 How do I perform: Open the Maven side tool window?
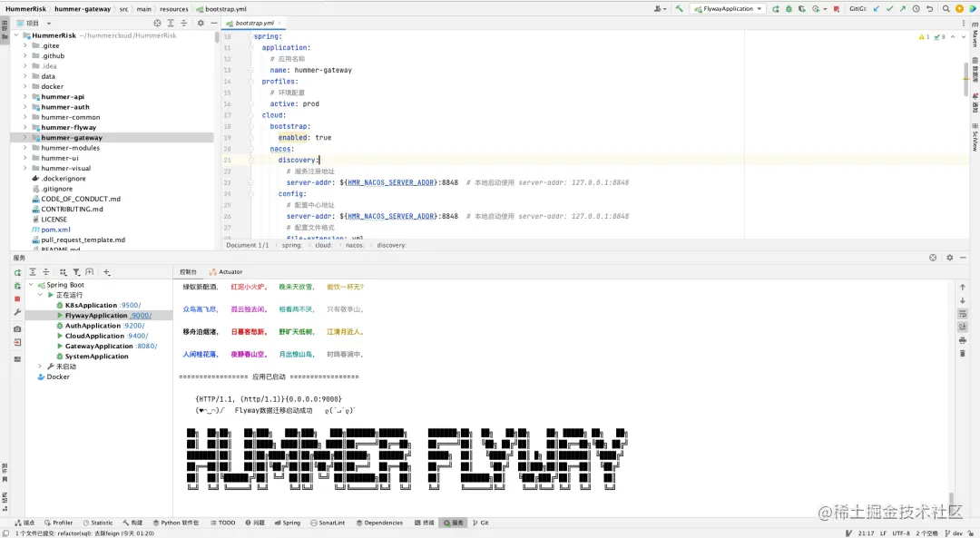click(x=975, y=34)
